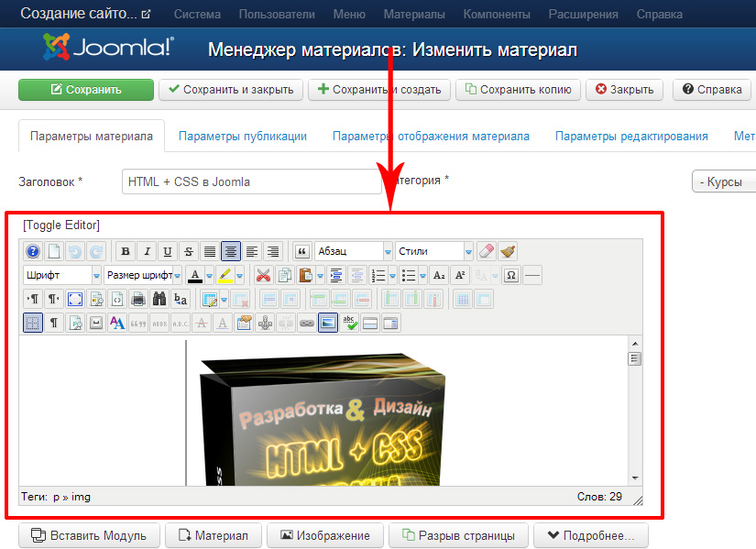Screen dimensions: 756x549
Task: Click the green Сохранить button
Action: [x=86, y=89]
